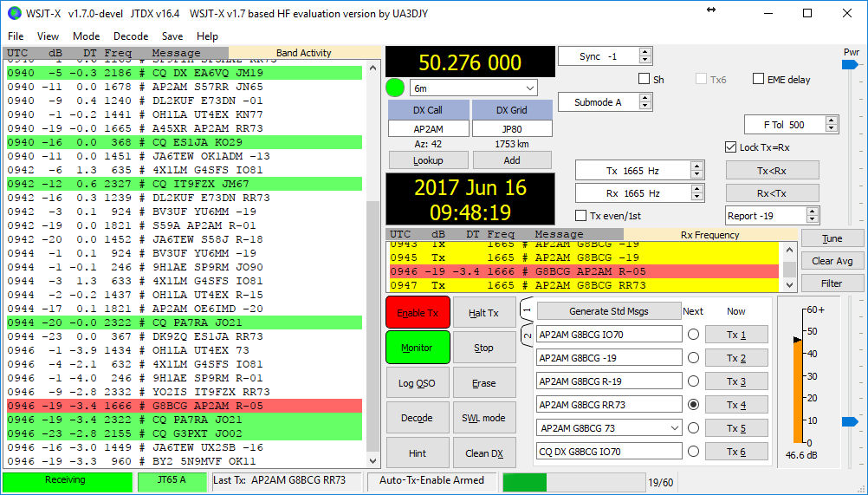Click Band Activity scrollbar down arrow

point(372,460)
